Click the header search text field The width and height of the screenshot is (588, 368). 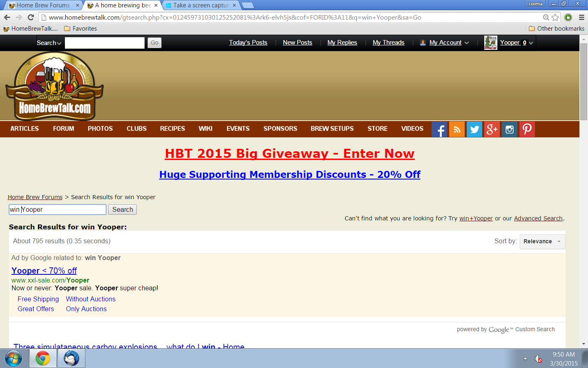[x=105, y=43]
